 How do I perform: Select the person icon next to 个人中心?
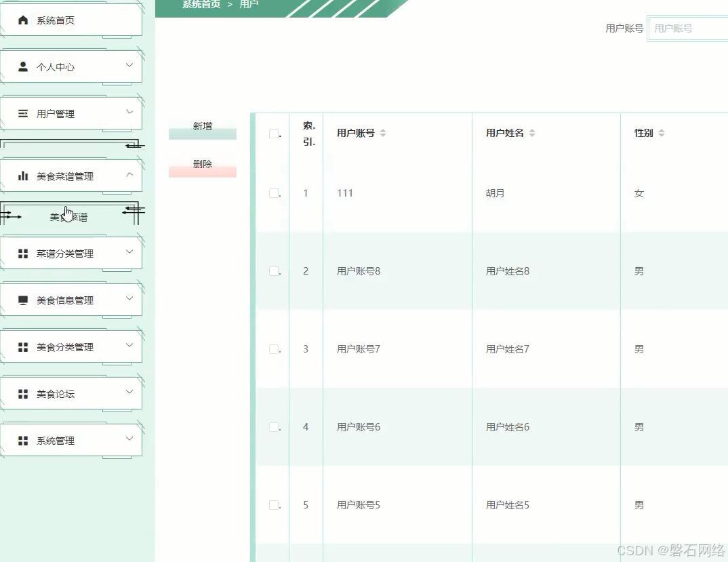(23, 66)
